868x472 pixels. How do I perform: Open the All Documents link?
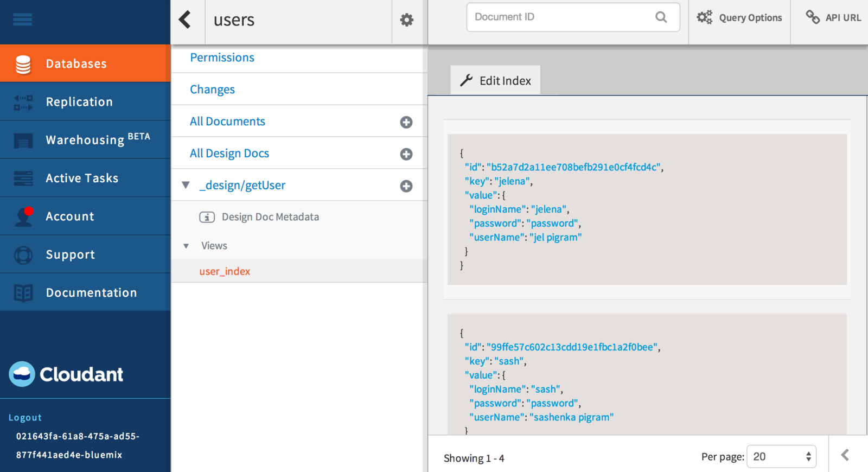[x=227, y=122]
